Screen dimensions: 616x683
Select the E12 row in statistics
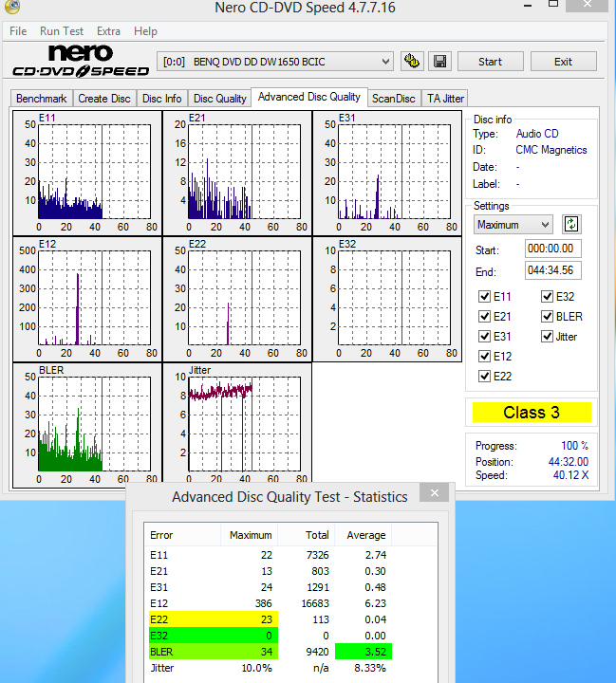[x=290, y=603]
